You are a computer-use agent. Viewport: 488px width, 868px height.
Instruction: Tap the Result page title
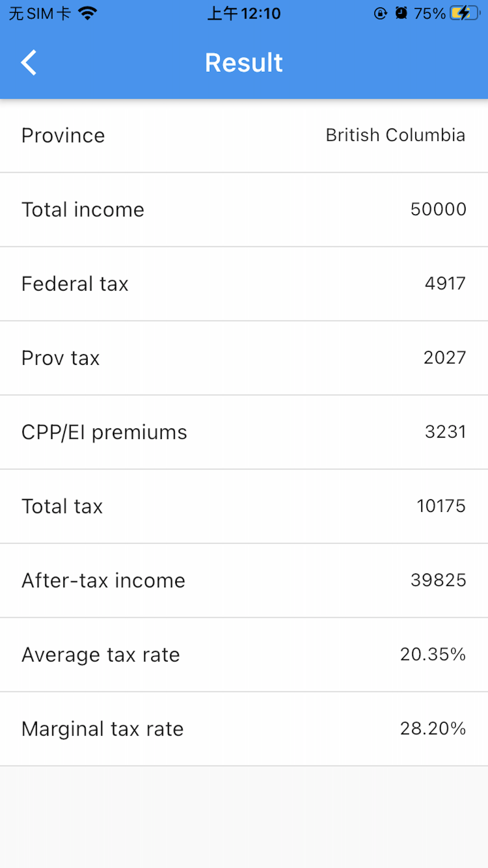(244, 63)
